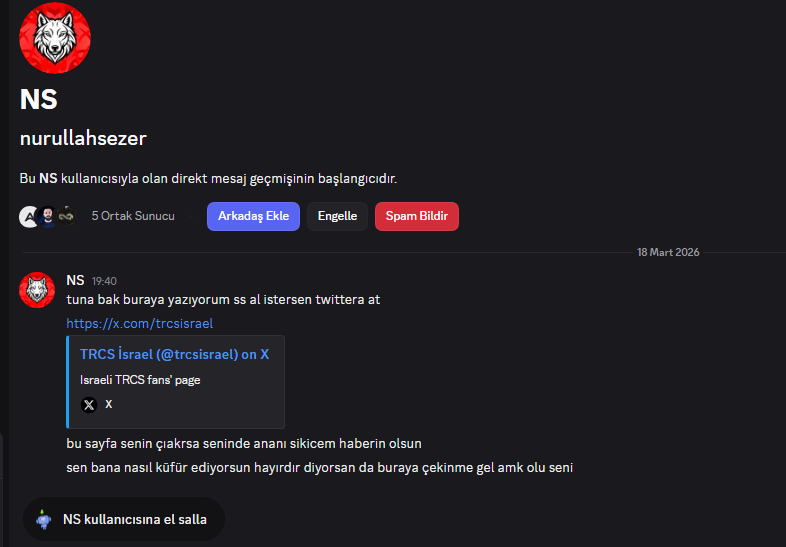Open NS large wolf profile avatar

(x=55, y=38)
